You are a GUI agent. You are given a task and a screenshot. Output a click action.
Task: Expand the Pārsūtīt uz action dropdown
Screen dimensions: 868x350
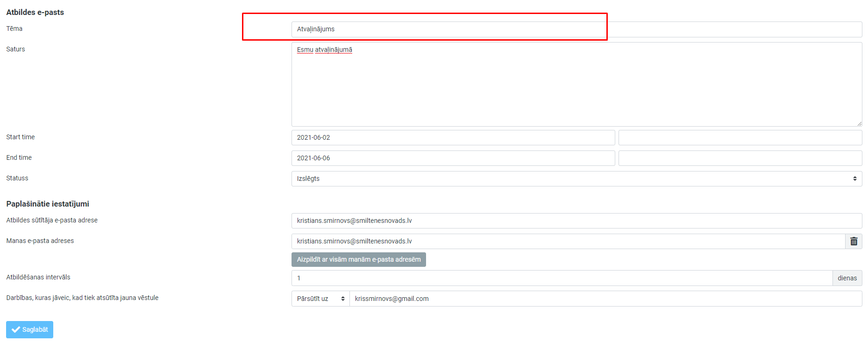(x=320, y=299)
